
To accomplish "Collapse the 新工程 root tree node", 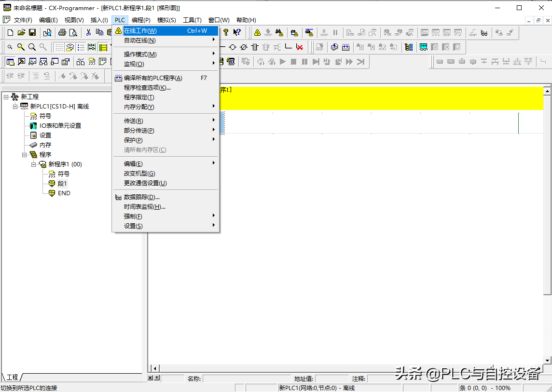I will tap(6, 97).
